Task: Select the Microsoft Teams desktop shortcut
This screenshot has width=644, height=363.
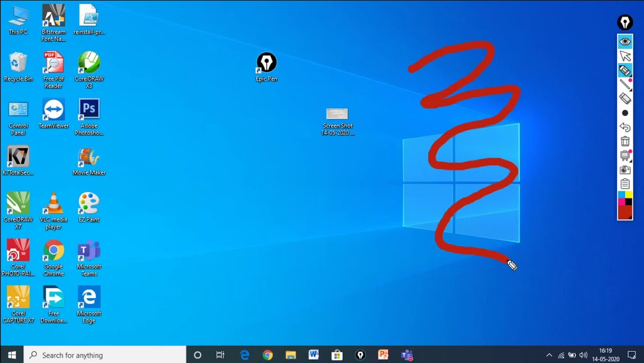Action: 89,258
